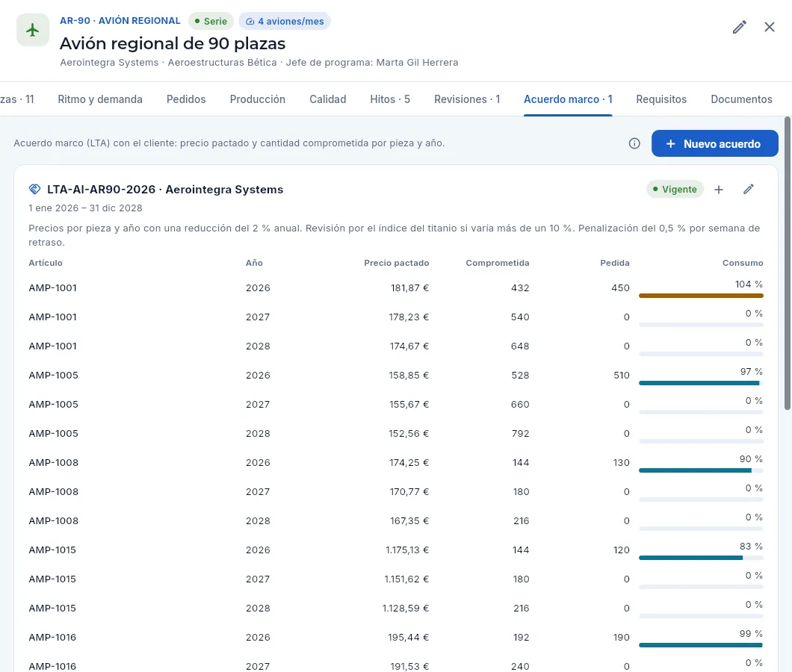This screenshot has width=792, height=672.
Task: Click the Serie status badge
Action: point(211,21)
